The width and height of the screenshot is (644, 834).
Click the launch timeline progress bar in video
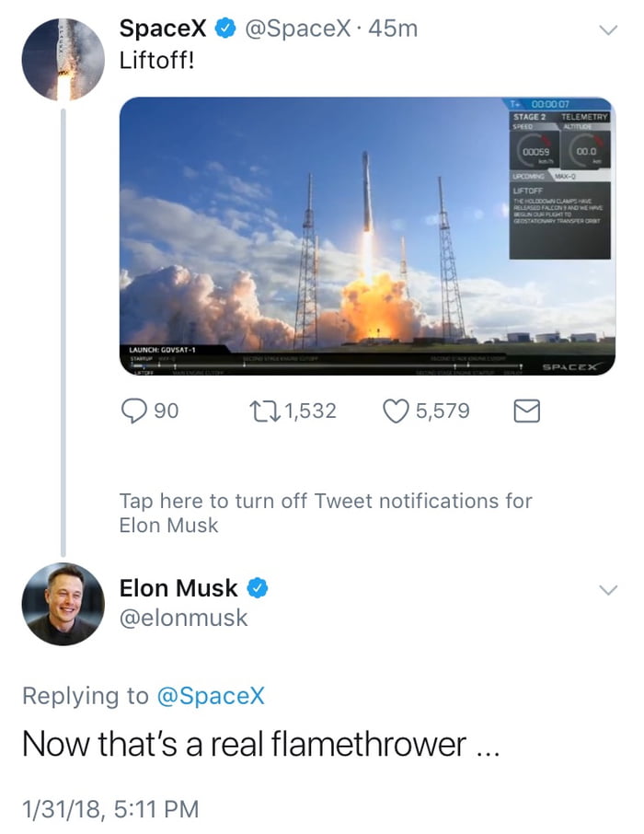tap(326, 366)
